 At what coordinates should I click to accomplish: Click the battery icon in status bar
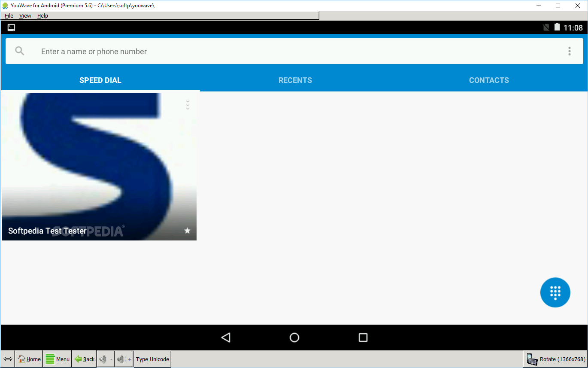point(557,27)
